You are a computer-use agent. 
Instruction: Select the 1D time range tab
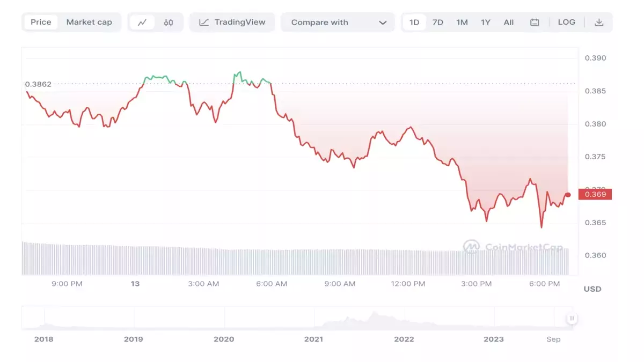(414, 23)
